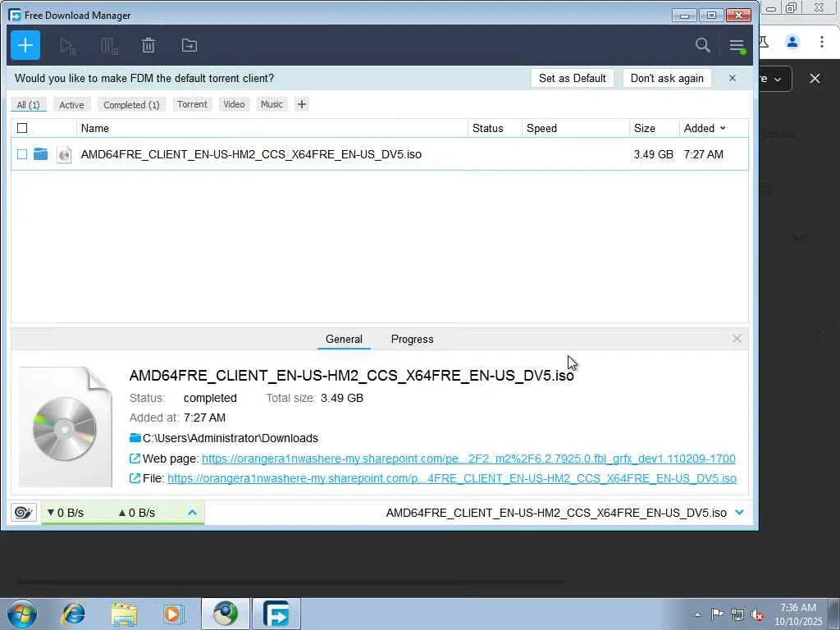Show hidden tray icons arrow

click(697, 614)
